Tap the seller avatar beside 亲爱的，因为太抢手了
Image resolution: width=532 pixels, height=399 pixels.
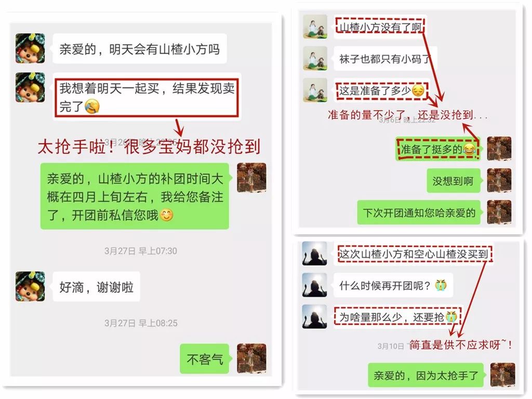coord(503,375)
